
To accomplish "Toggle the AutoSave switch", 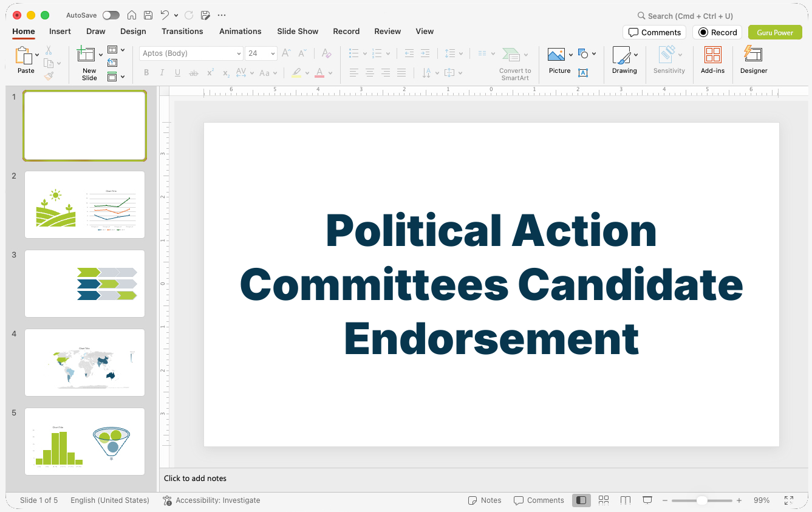I will [x=111, y=15].
